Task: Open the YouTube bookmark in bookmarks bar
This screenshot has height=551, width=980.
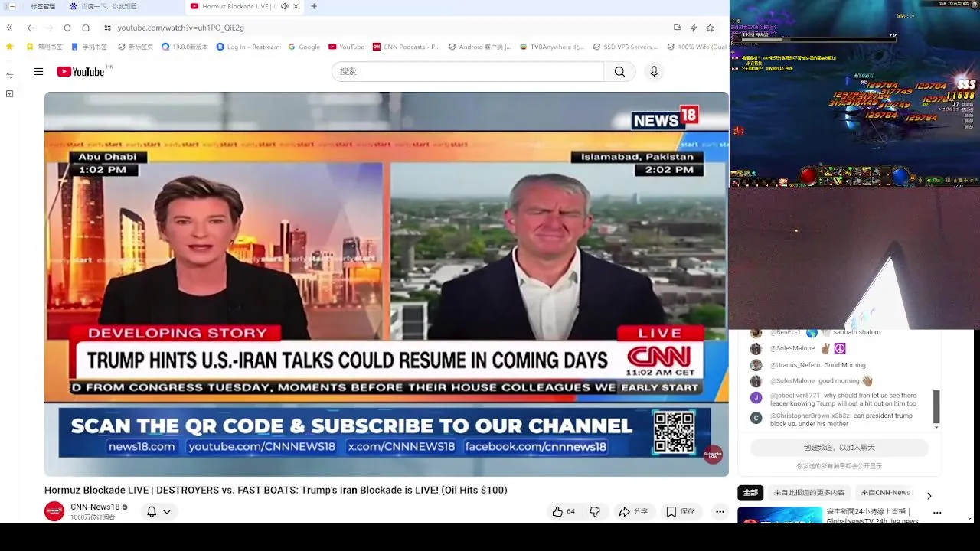Action: [346, 47]
